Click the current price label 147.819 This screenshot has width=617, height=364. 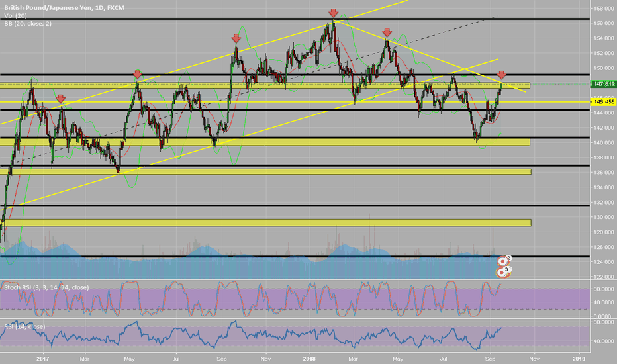tap(604, 84)
